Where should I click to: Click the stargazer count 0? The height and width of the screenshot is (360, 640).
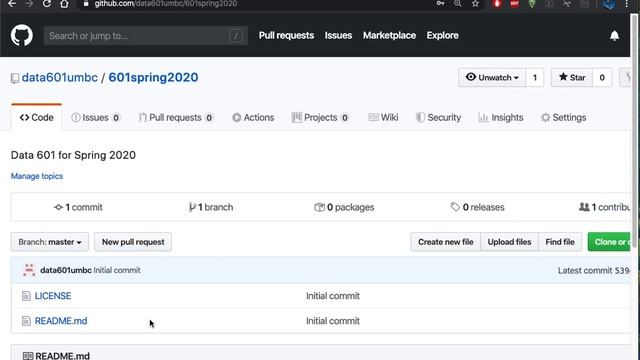click(x=602, y=77)
